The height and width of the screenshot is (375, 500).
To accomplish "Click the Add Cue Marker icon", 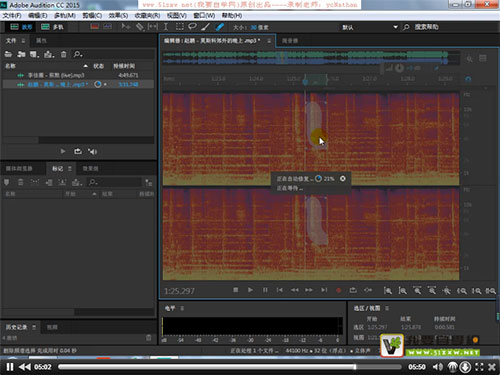I will (6, 182).
